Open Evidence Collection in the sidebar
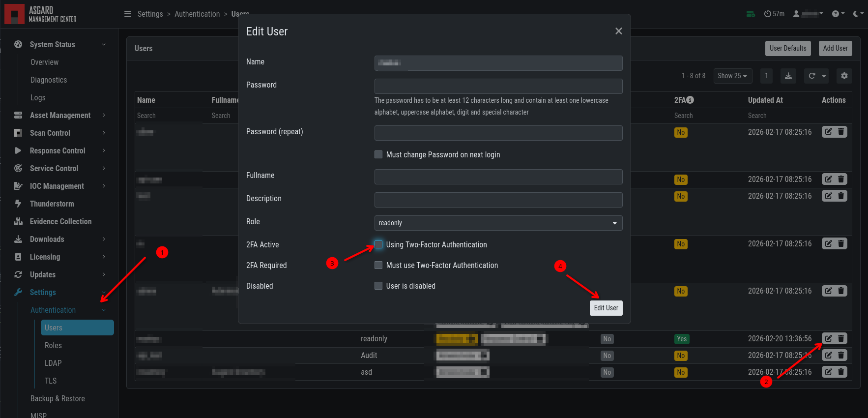The height and width of the screenshot is (418, 868). point(60,221)
